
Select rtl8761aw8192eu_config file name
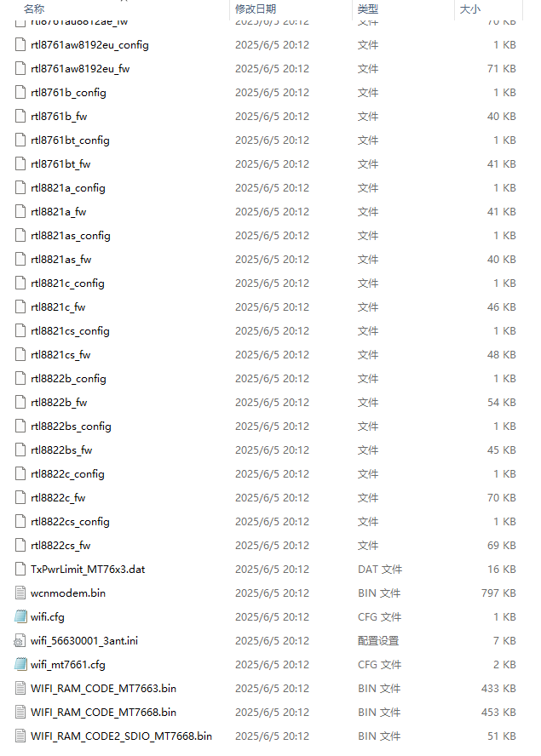89,45
